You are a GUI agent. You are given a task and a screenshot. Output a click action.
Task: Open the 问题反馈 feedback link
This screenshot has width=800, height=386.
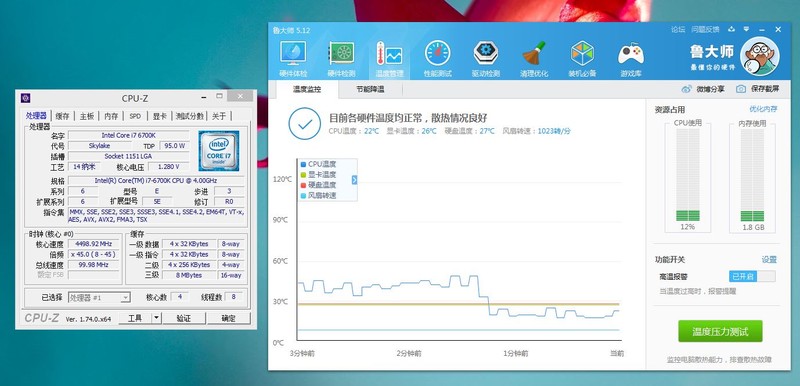tap(705, 29)
